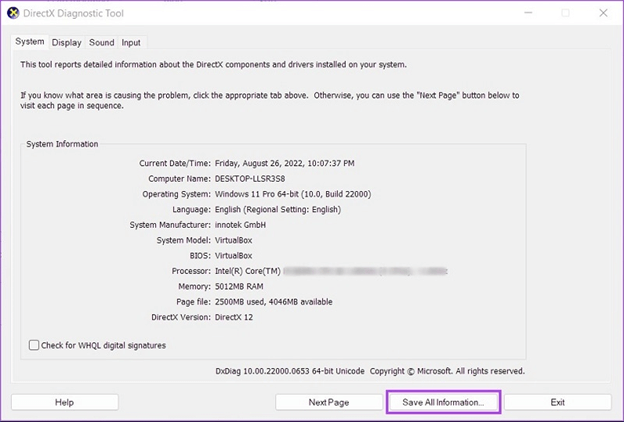This screenshot has width=624, height=422.
Task: Click the Exit button
Action: coord(558,402)
